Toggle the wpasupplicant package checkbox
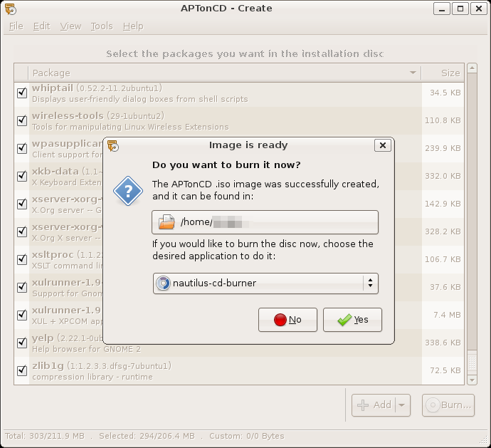Image resolution: width=491 pixels, height=448 pixels. tap(22, 148)
